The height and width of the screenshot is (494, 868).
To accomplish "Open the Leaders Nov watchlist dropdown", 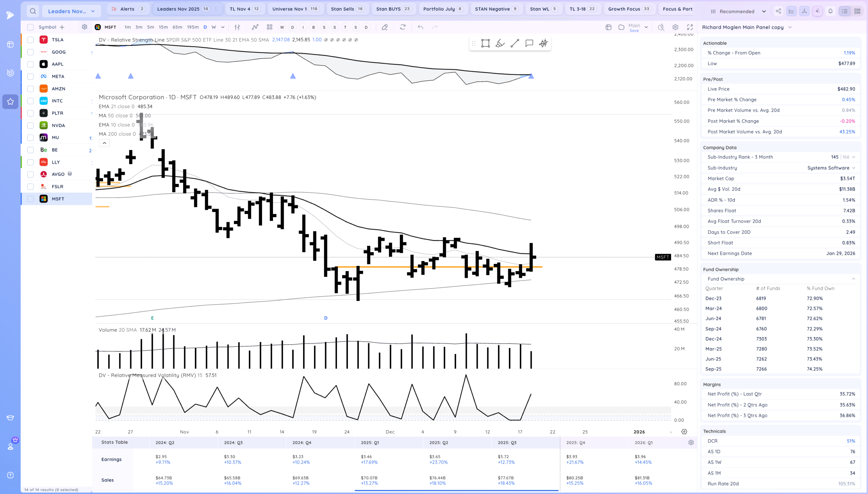I will [71, 11].
